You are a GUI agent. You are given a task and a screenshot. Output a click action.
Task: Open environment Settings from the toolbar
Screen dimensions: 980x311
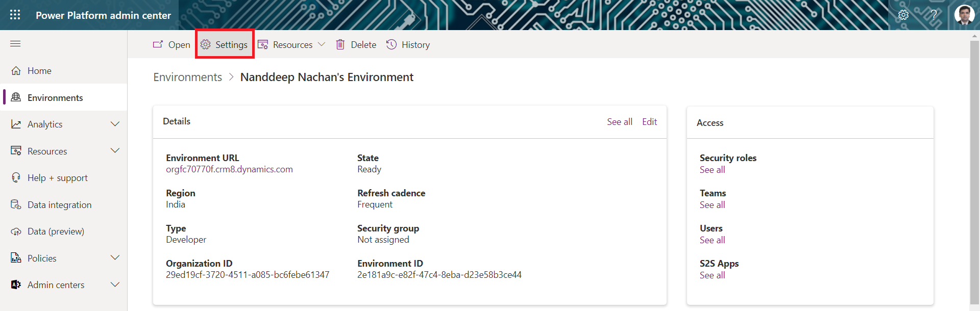click(x=225, y=45)
